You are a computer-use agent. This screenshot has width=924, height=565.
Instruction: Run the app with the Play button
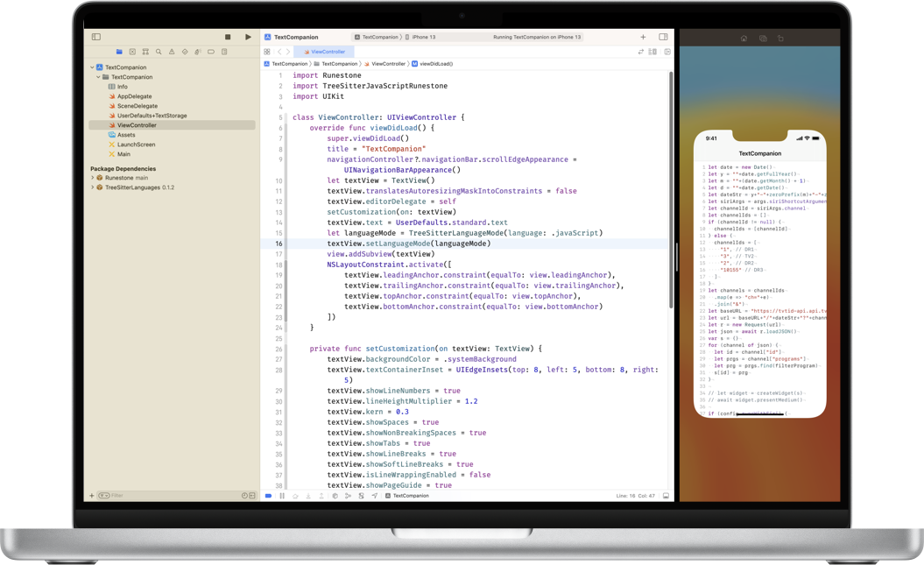point(248,37)
